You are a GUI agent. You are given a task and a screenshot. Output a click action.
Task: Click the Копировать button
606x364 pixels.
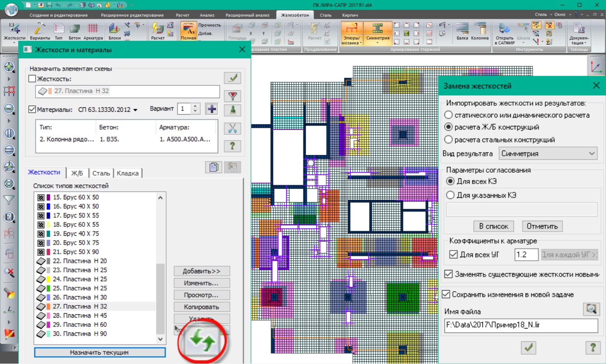tap(201, 307)
